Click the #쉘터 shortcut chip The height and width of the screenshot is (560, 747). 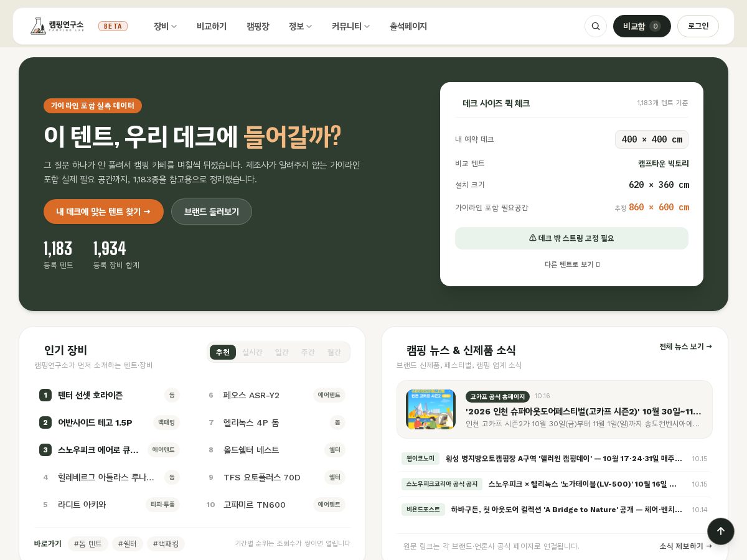[x=128, y=544]
